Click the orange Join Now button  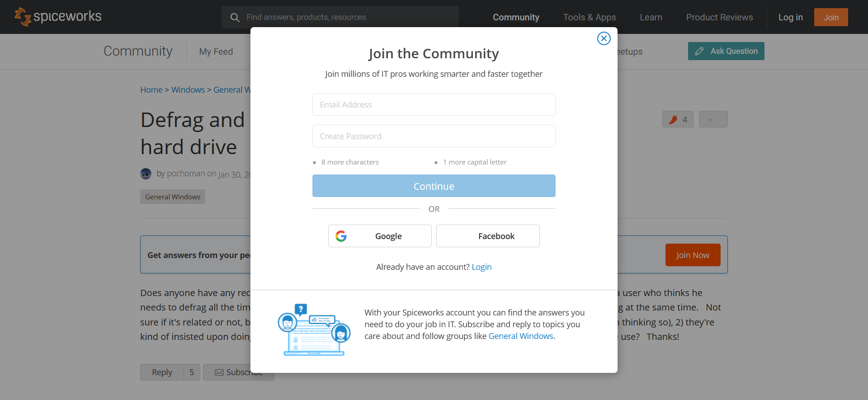click(x=693, y=254)
